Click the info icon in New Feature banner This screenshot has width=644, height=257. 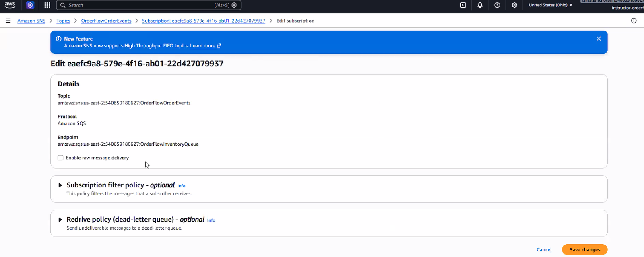coord(59,39)
